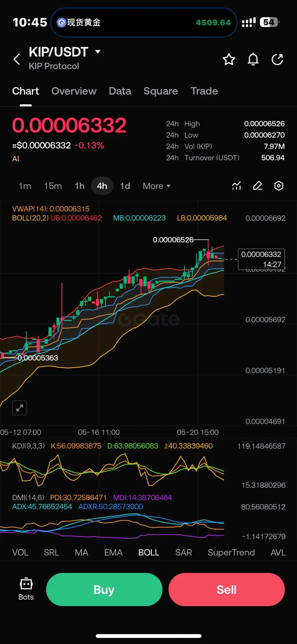Tap the KIP Protocol subtitle
Image resolution: width=297 pixels, height=644 pixels.
54,66
